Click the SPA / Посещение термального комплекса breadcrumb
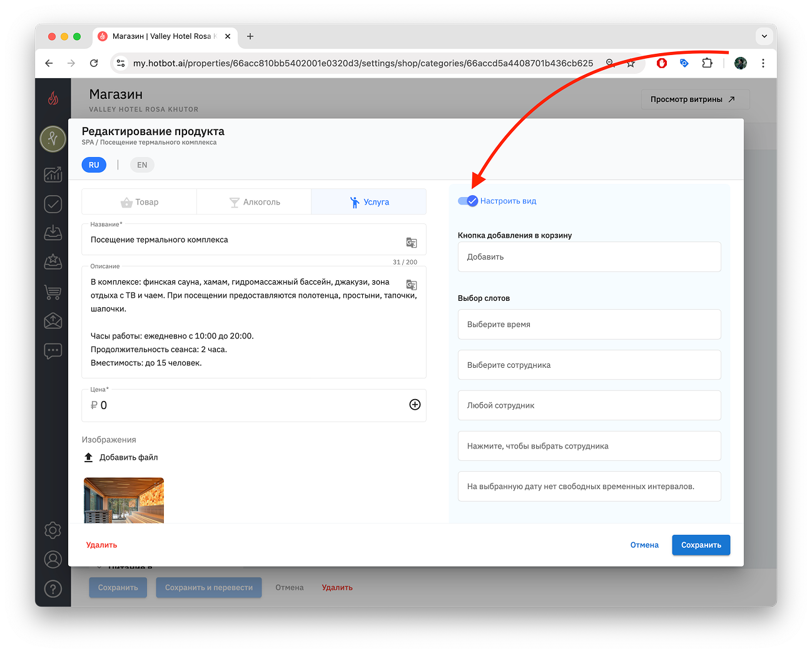Viewport: 812px width, 653px height. click(149, 143)
